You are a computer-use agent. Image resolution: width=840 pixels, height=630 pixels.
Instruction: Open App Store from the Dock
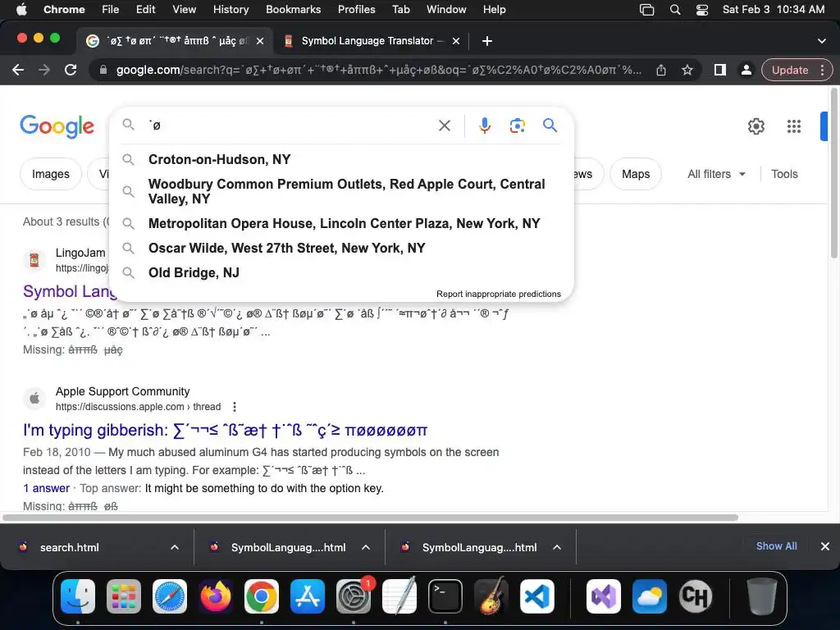[x=308, y=596]
